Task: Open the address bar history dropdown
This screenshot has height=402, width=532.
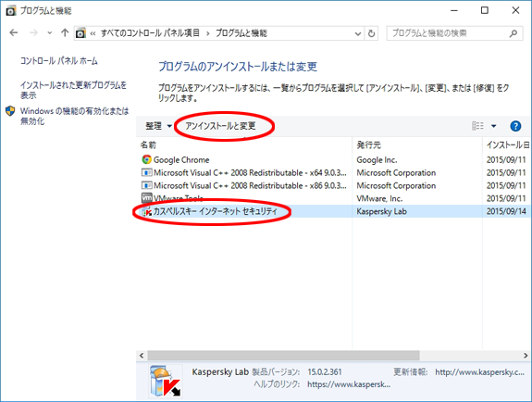Action: point(358,33)
